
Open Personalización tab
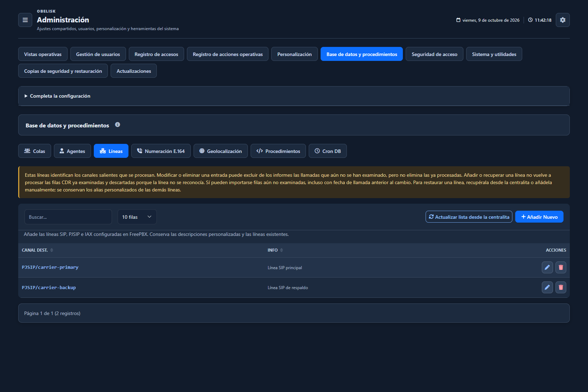click(x=294, y=54)
